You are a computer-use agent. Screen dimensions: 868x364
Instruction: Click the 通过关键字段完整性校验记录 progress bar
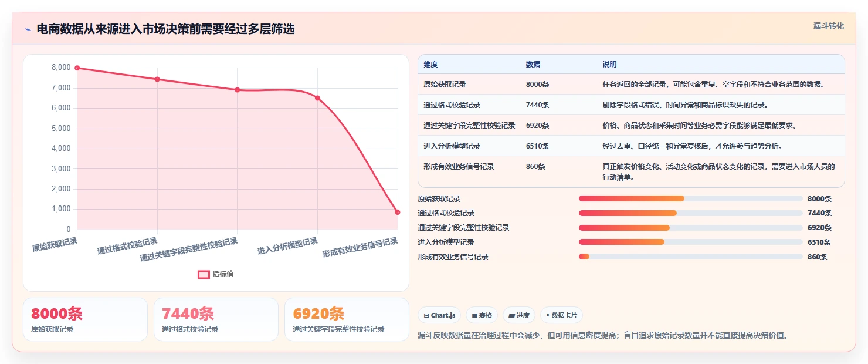tap(690, 228)
